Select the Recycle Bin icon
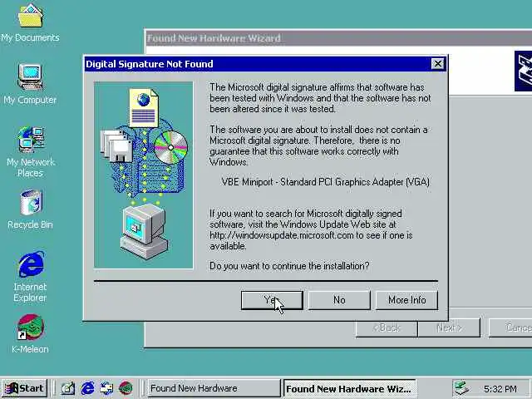Viewport: 532px width, 399px height. 31,209
